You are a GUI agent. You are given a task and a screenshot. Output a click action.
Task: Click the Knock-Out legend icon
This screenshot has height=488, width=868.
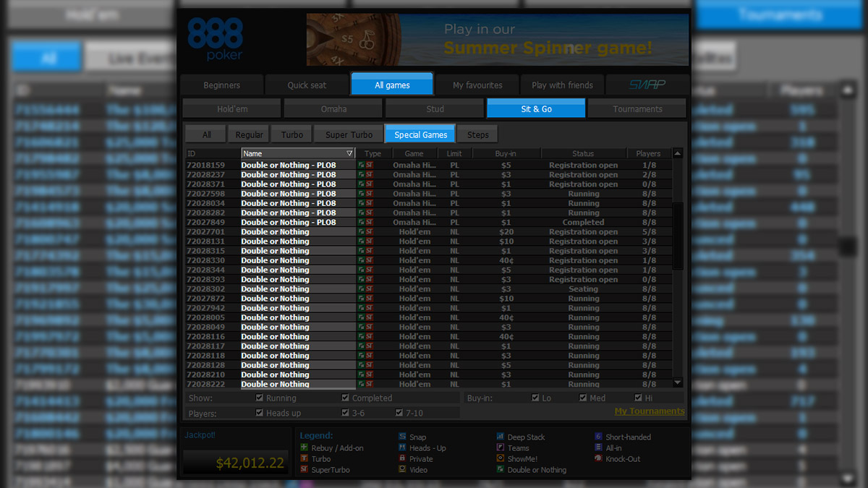pyautogui.click(x=599, y=459)
